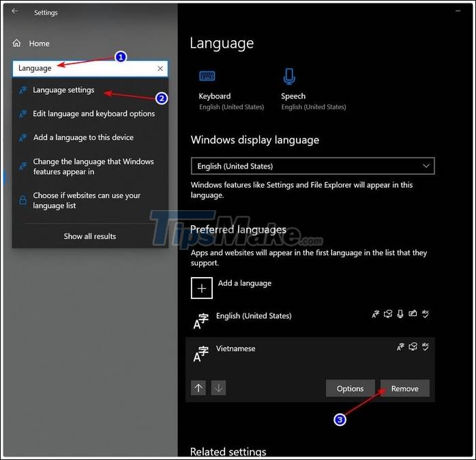Viewport: 476px width, 460px height.
Task: Click English text-to-speech feature icon
Action: click(388, 314)
